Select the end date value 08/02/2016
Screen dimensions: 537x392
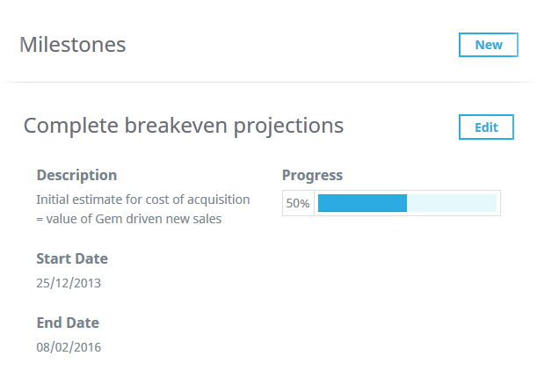[69, 346]
